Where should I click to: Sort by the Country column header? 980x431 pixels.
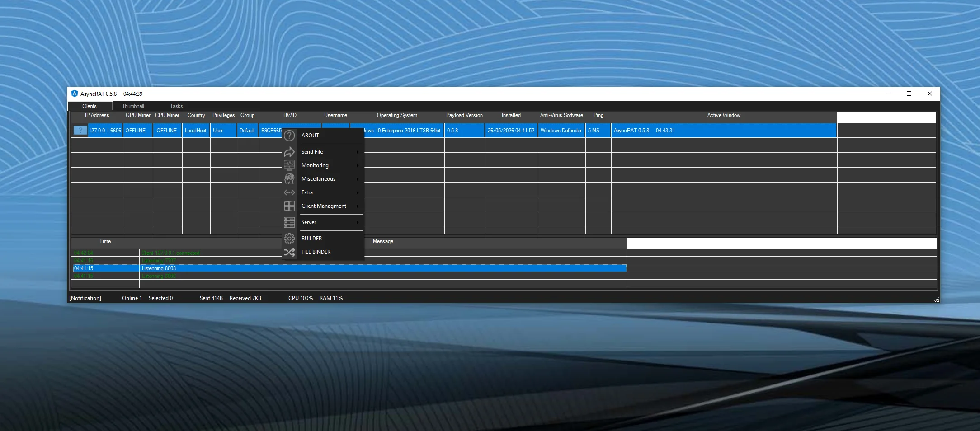click(x=196, y=115)
